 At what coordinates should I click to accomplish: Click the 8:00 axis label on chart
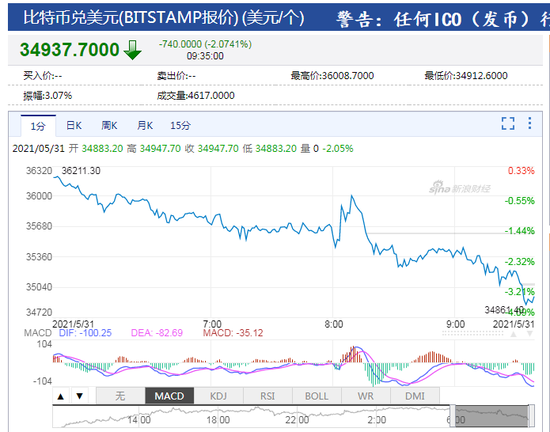point(334,324)
